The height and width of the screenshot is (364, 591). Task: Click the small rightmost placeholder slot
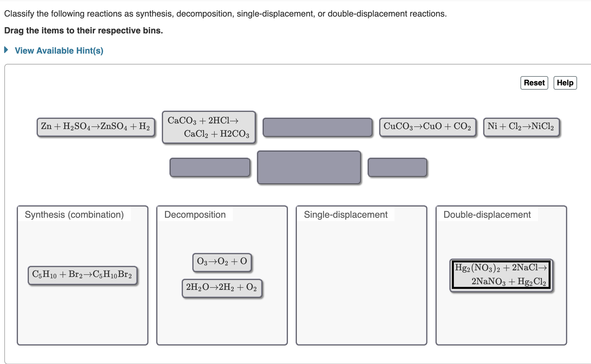397,167
